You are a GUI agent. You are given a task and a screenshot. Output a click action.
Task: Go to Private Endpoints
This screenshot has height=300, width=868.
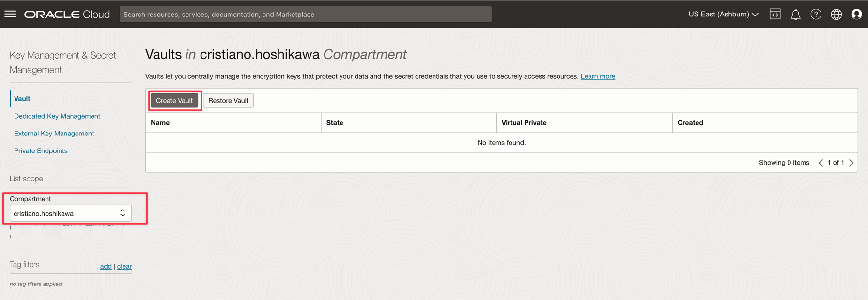(x=41, y=151)
